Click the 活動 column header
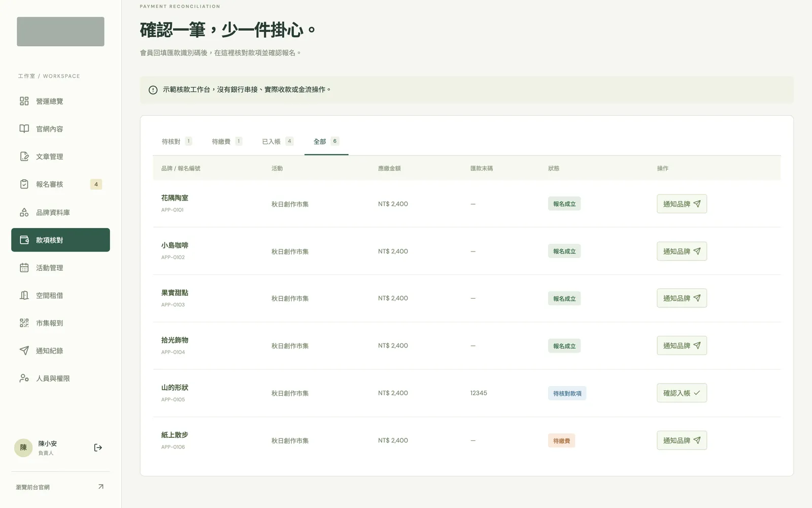 277,168
